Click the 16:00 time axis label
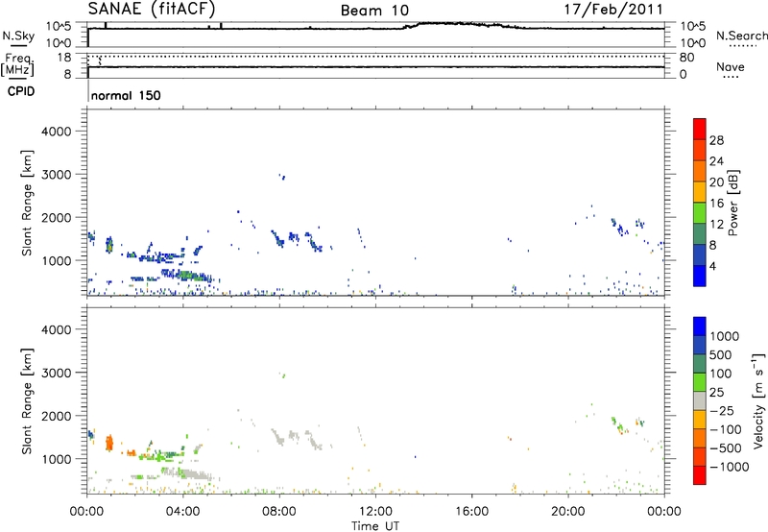 pos(471,512)
